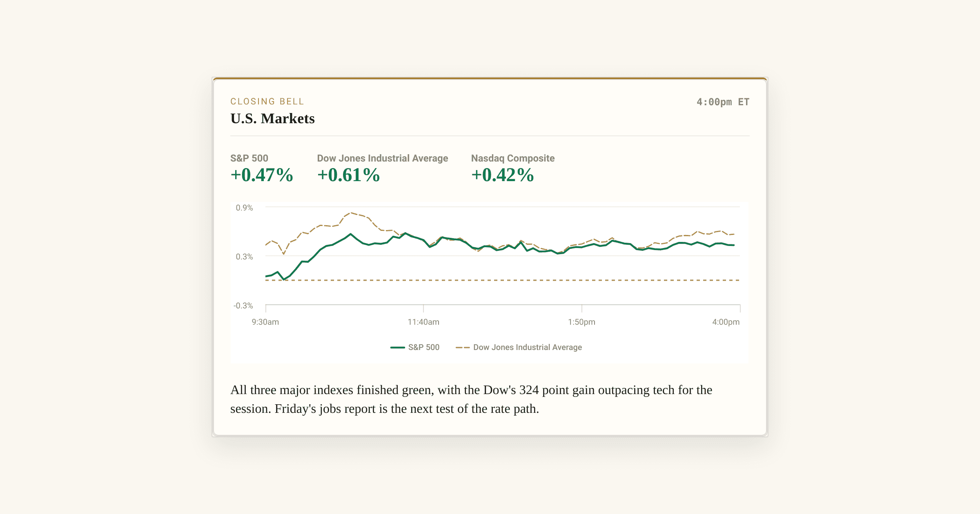Click the 0.3% y-axis label
This screenshot has height=514, width=980.
[244, 257]
